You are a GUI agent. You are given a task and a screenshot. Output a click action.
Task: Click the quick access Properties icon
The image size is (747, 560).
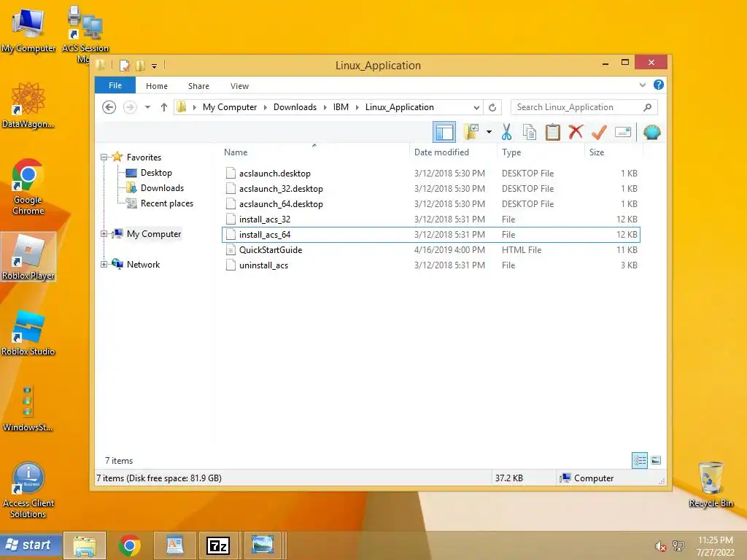(x=124, y=66)
